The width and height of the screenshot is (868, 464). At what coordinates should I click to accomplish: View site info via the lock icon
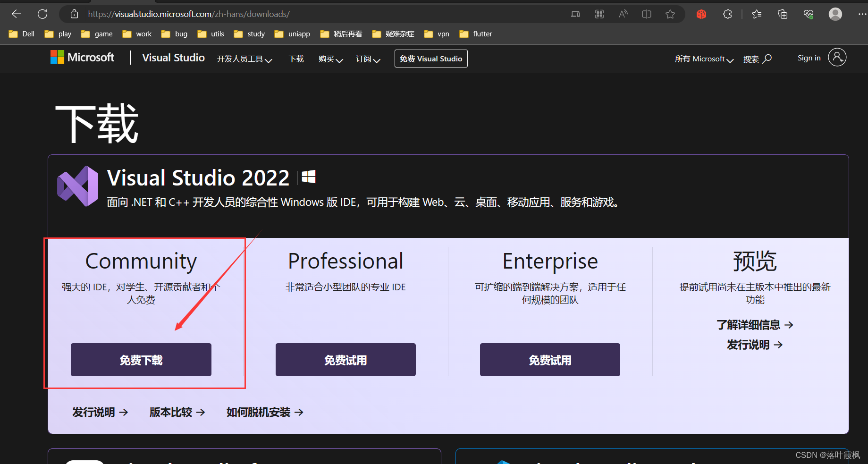click(74, 14)
